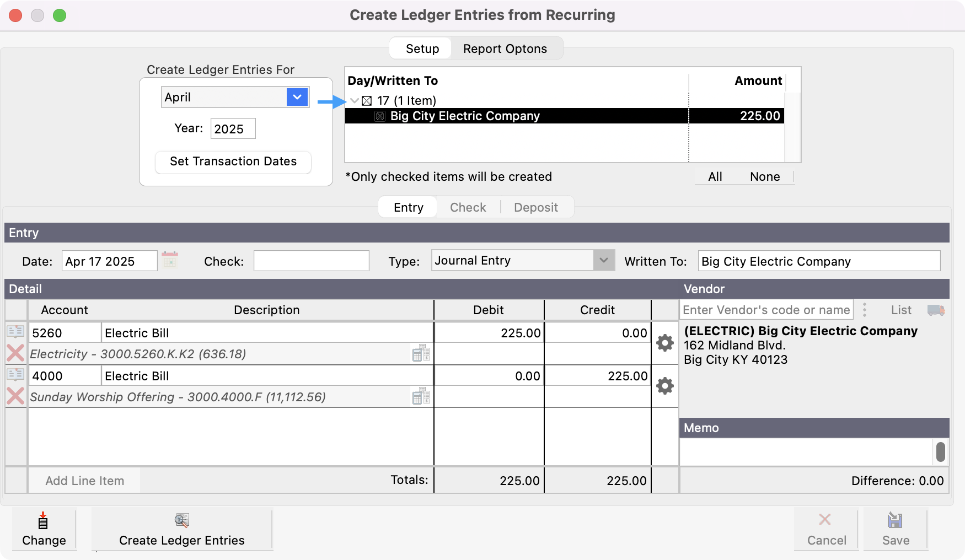Open line detail icon for account 5260
965x560 pixels.
pos(15,331)
